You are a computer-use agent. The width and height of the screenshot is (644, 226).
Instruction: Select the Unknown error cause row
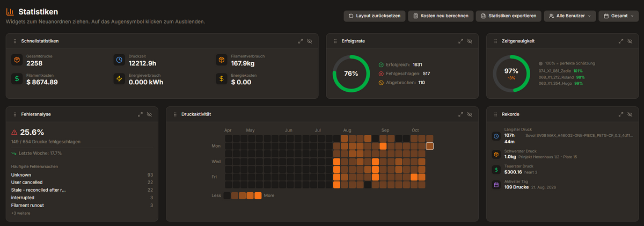click(x=82, y=175)
